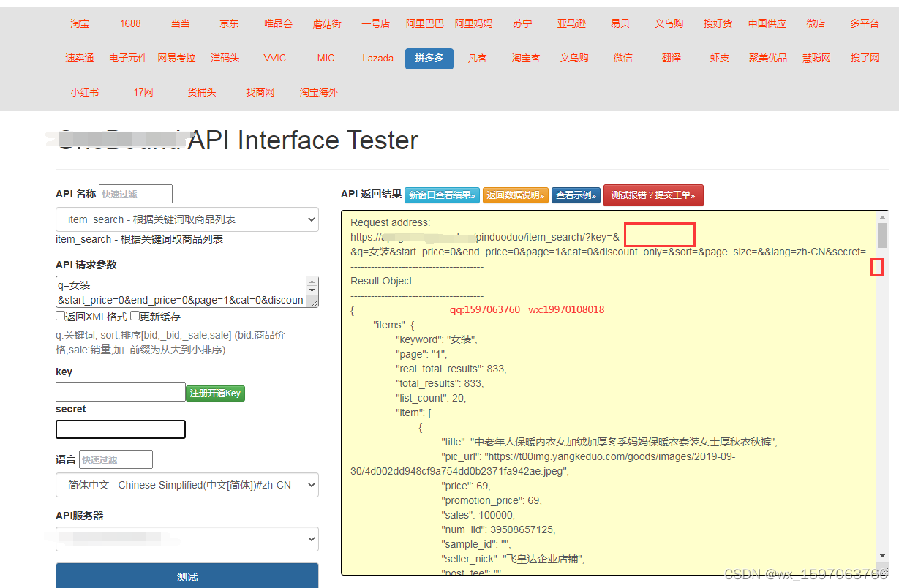The height and width of the screenshot is (588, 899).
Task: Click the "real_total_results": 833 line
Action: tap(451, 369)
